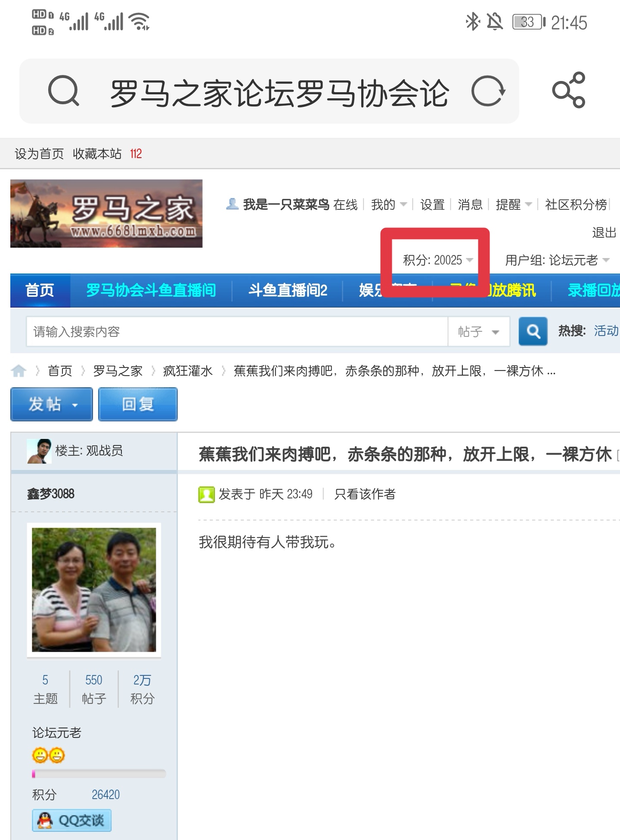The image size is (620, 840).
Task: Click the blue search magnifier button
Action: 533,331
